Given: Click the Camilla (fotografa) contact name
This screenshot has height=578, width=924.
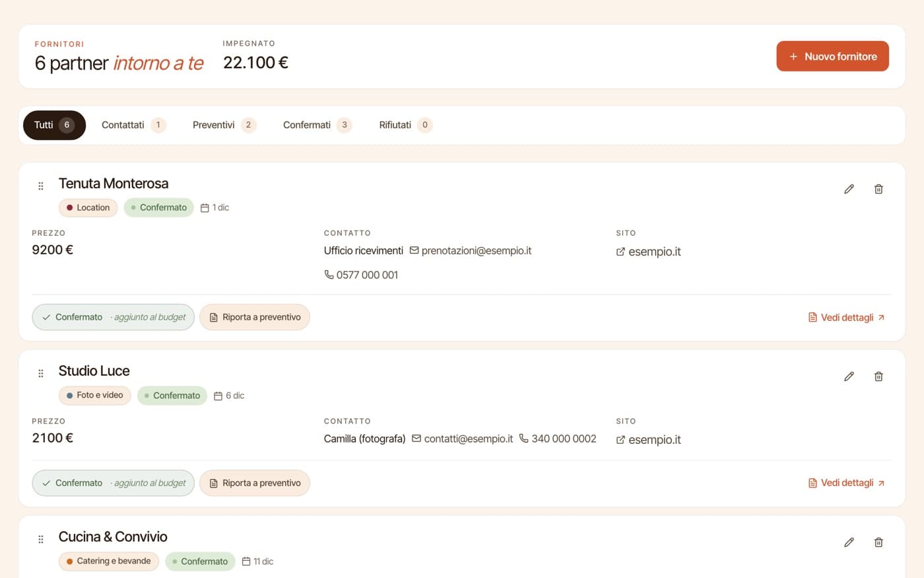Looking at the screenshot, I should 364,439.
